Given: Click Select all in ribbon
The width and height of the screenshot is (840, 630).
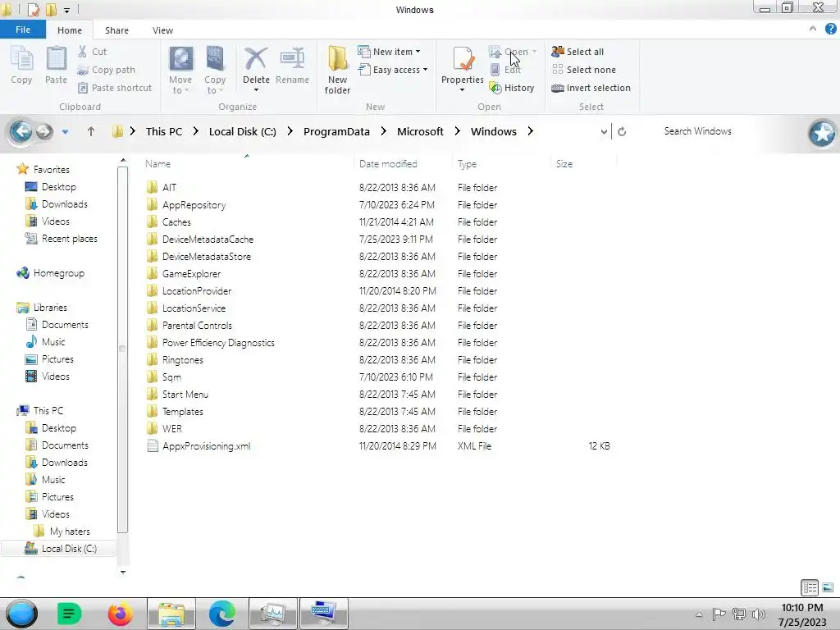Looking at the screenshot, I should 577,52.
